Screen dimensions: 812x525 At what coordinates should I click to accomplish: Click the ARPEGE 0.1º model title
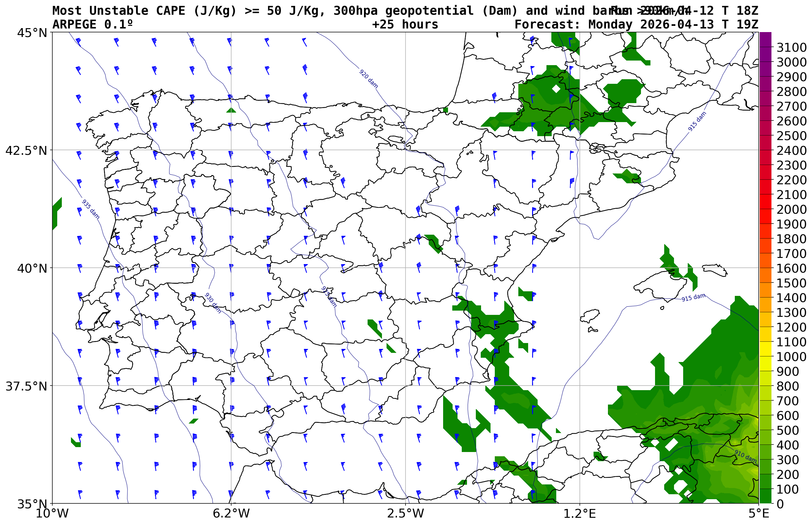tap(92, 25)
